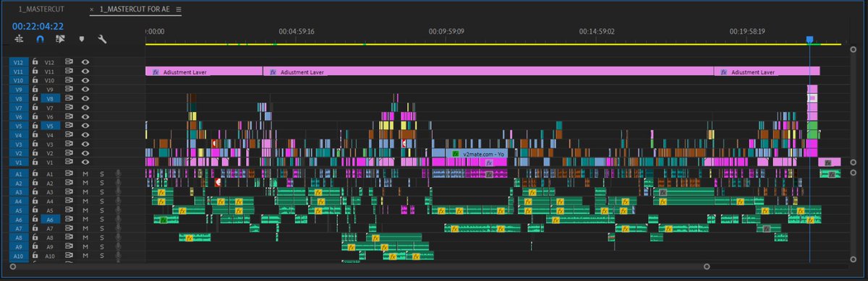Mute audio track A3
This screenshot has height=281, width=868.
coord(85,192)
